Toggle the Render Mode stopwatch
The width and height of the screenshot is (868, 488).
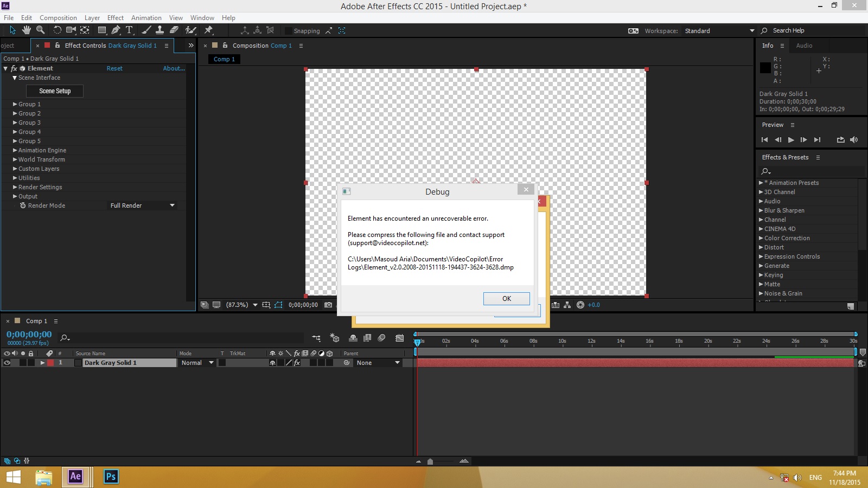[23, 206]
